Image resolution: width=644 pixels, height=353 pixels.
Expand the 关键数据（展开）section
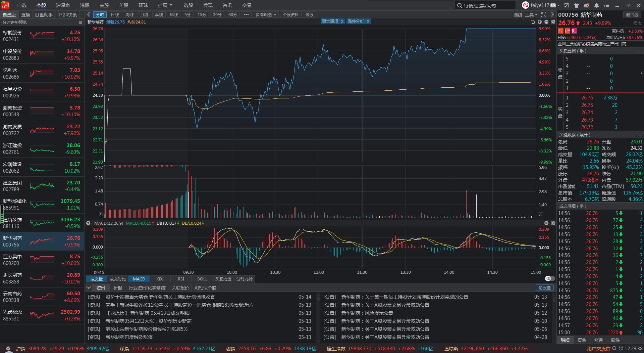(x=575, y=135)
